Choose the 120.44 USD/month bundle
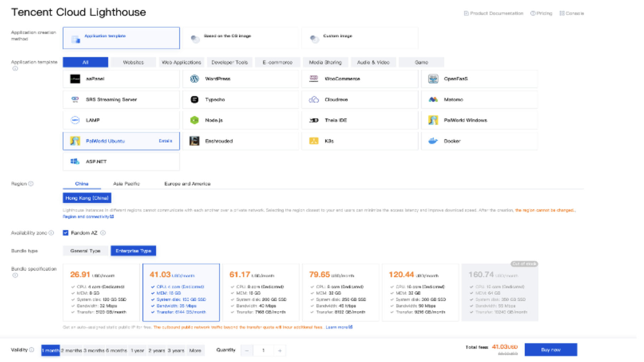This screenshot has height=362, width=644. point(420,293)
